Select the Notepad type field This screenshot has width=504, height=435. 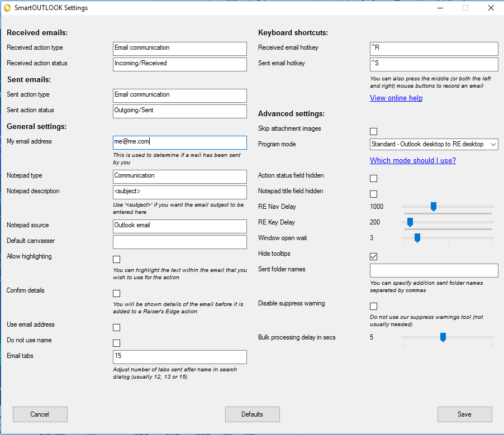(180, 176)
